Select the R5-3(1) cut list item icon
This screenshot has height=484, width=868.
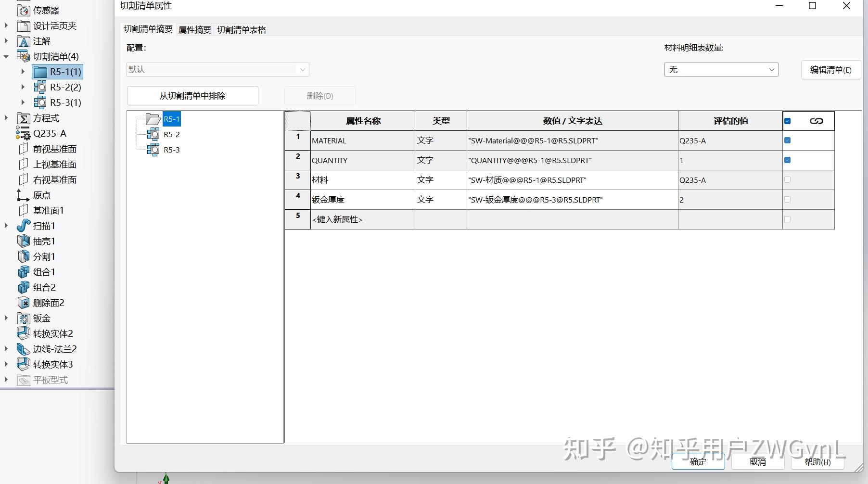tap(40, 102)
